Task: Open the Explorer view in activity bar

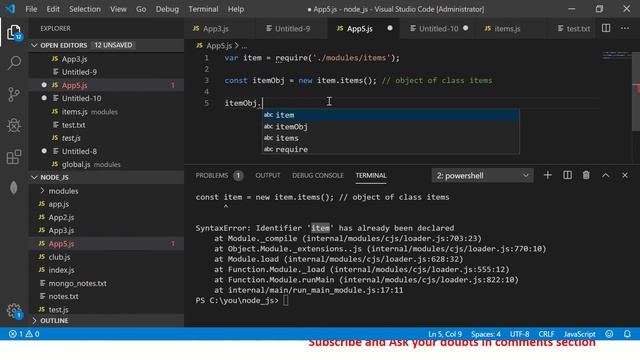Action: (x=14, y=32)
